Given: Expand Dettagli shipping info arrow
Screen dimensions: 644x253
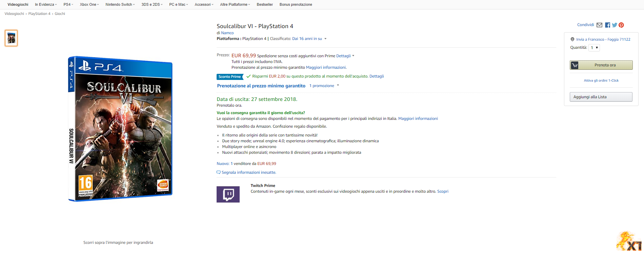Looking at the screenshot, I should click(x=353, y=56).
